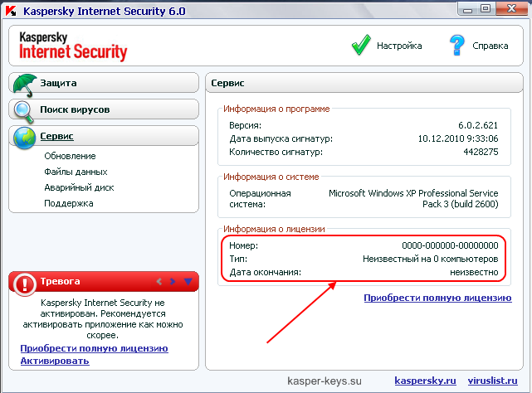Show previous alert with left arrow

coord(159,282)
